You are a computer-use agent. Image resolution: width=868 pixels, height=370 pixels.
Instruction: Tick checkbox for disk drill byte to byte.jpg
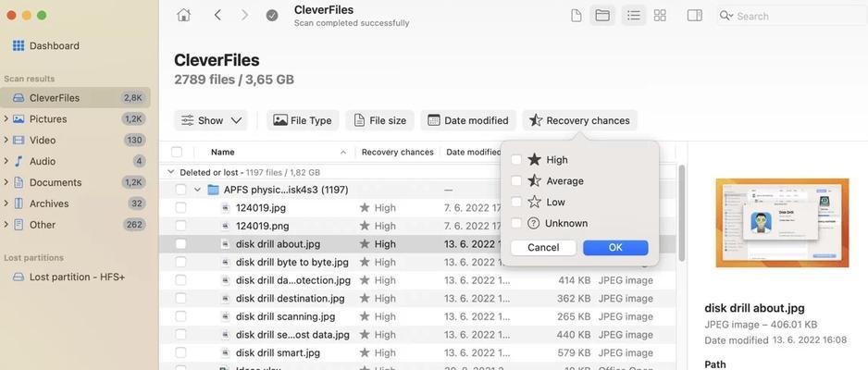pos(181,262)
